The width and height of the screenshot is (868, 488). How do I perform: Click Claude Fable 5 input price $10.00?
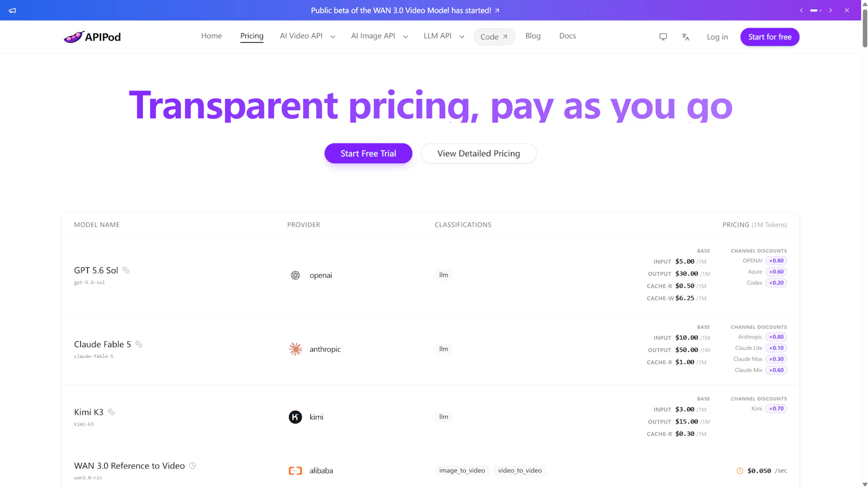click(x=687, y=338)
